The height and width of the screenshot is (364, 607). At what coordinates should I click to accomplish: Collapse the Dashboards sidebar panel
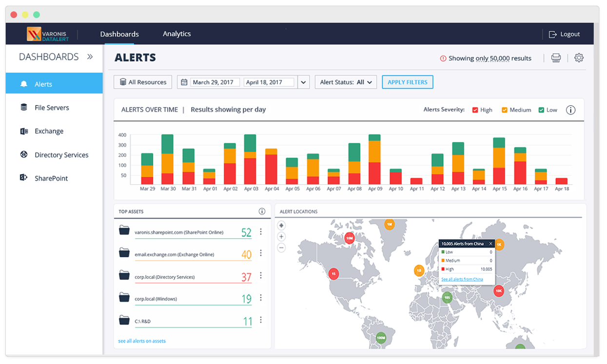coord(90,57)
